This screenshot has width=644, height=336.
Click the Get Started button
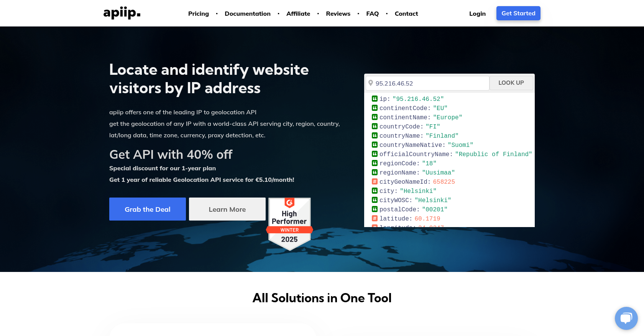[518, 13]
